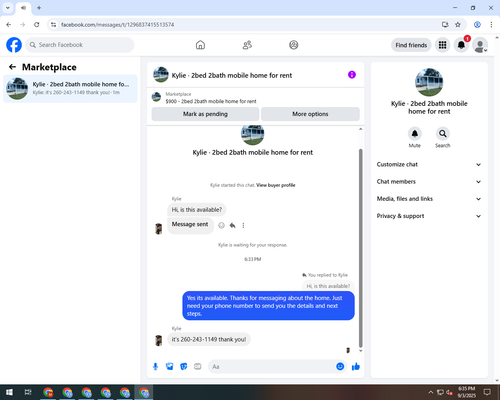Focus the Search Facebook field
The image size is (500, 400).
click(80, 45)
